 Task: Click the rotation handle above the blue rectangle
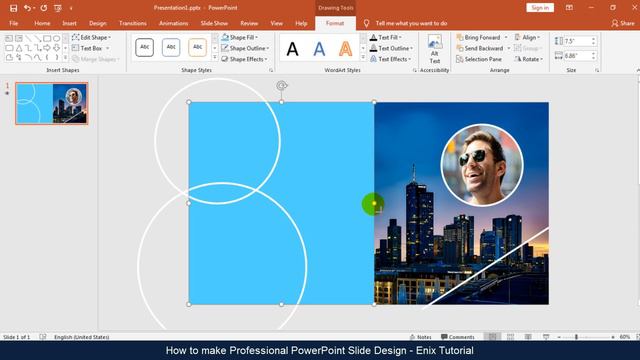pyautogui.click(x=282, y=86)
